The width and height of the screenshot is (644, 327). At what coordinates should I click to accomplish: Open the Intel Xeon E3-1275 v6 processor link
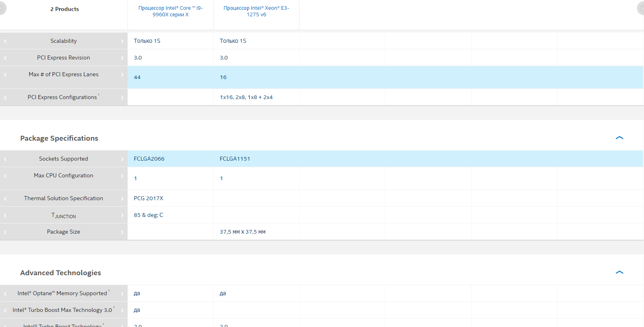(256, 11)
